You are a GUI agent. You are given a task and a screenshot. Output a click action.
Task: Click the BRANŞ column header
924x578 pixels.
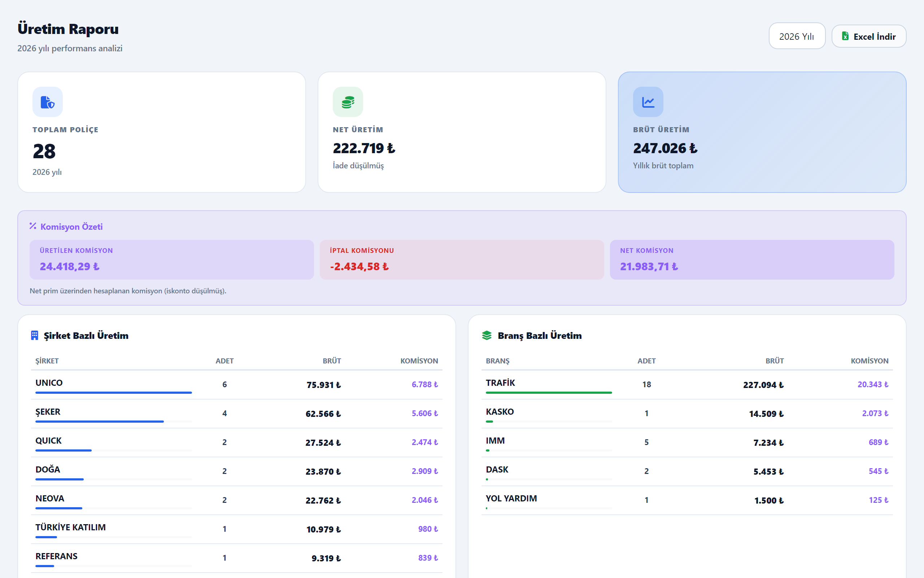pyautogui.click(x=497, y=361)
